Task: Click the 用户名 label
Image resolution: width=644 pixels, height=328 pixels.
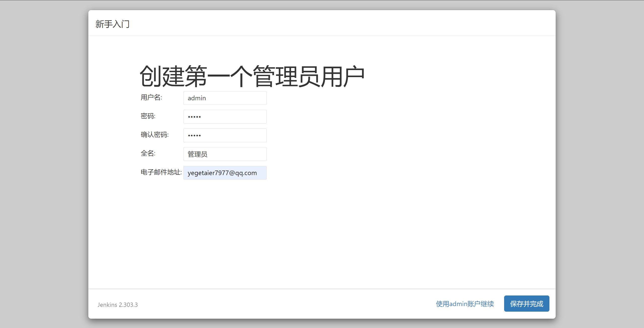Action: 151,97
